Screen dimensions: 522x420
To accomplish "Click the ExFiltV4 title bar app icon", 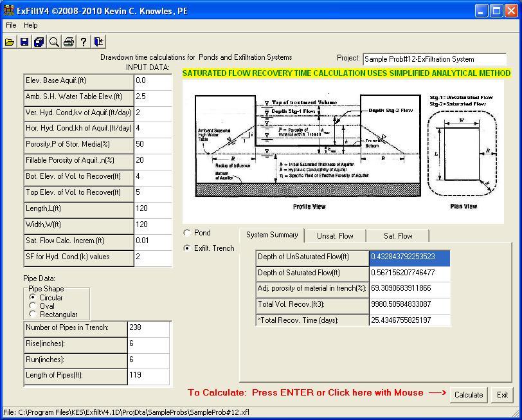I will point(8,10).
